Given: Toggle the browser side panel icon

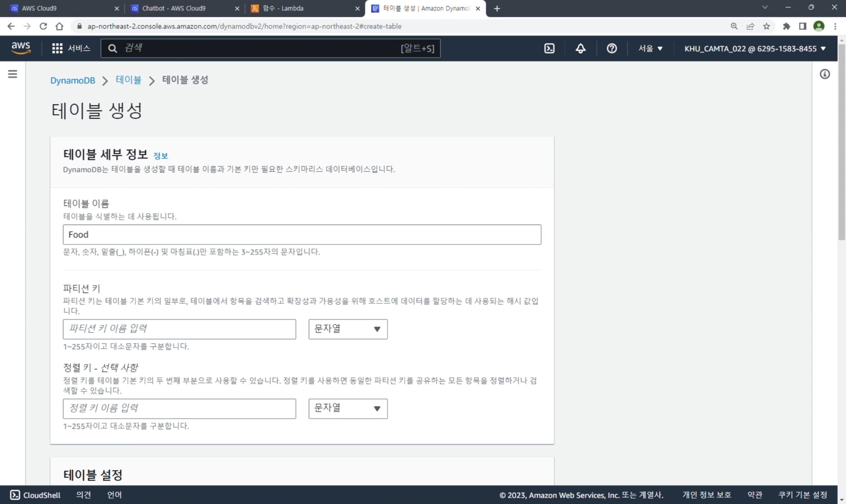Looking at the screenshot, I should pyautogui.click(x=802, y=26).
